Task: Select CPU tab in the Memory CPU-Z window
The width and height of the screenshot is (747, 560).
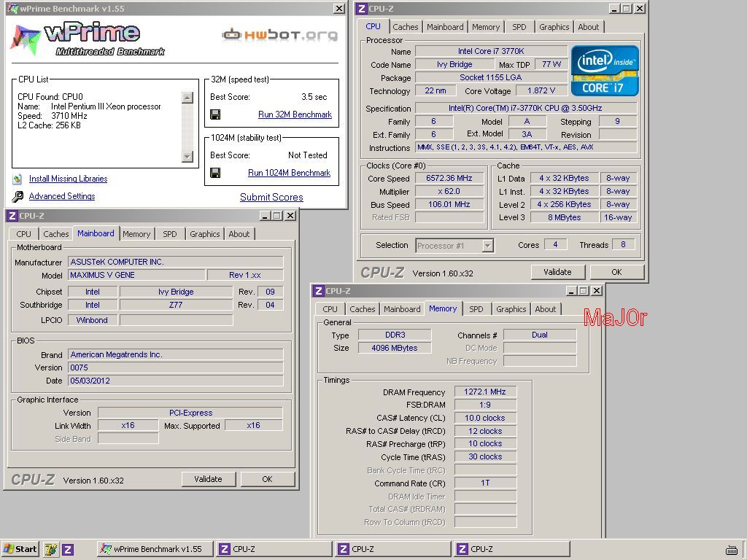Action: (330, 309)
